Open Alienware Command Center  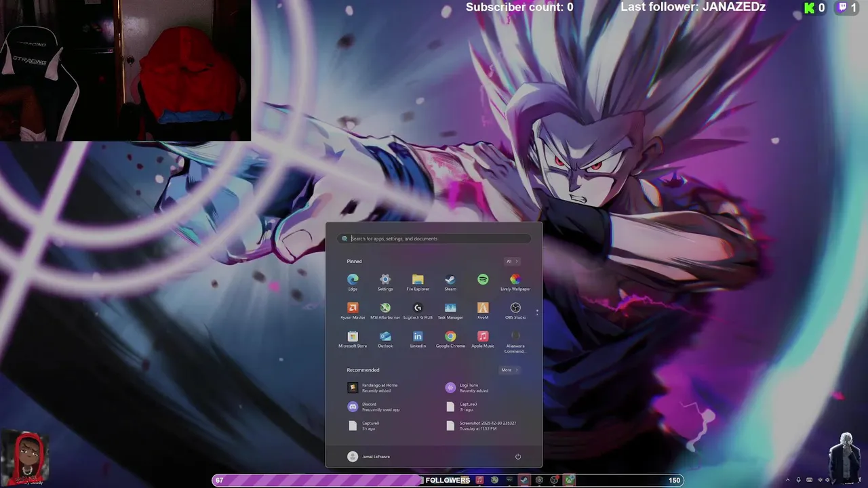pos(515,342)
